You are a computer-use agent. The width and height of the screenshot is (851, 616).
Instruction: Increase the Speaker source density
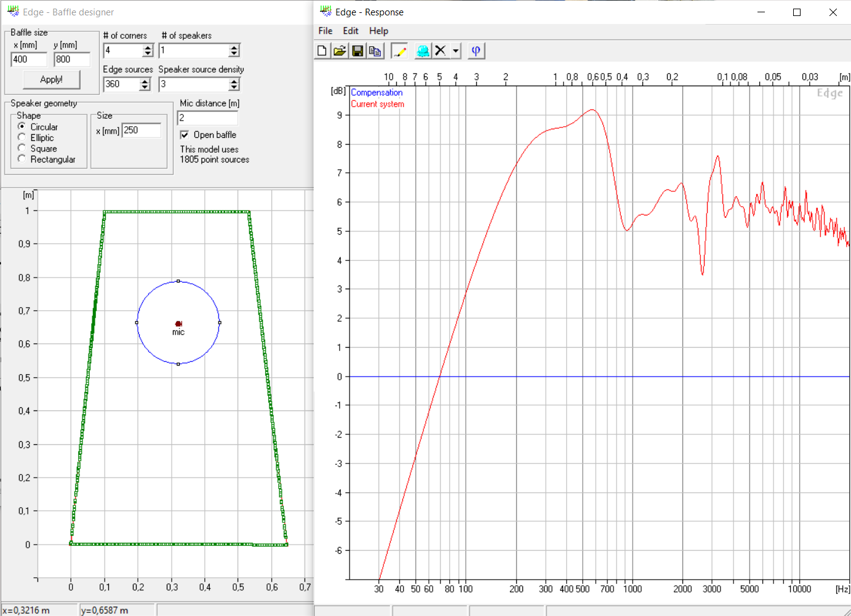click(x=234, y=81)
